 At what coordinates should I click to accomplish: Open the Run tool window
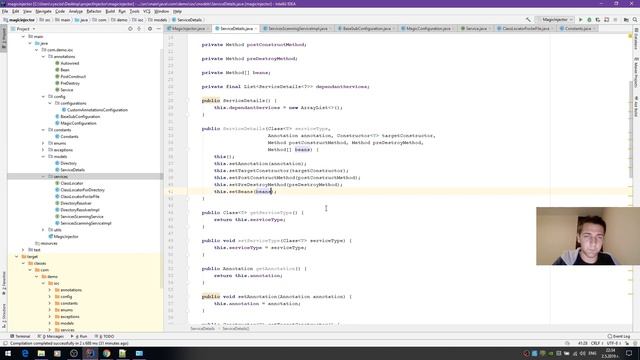(79, 336)
